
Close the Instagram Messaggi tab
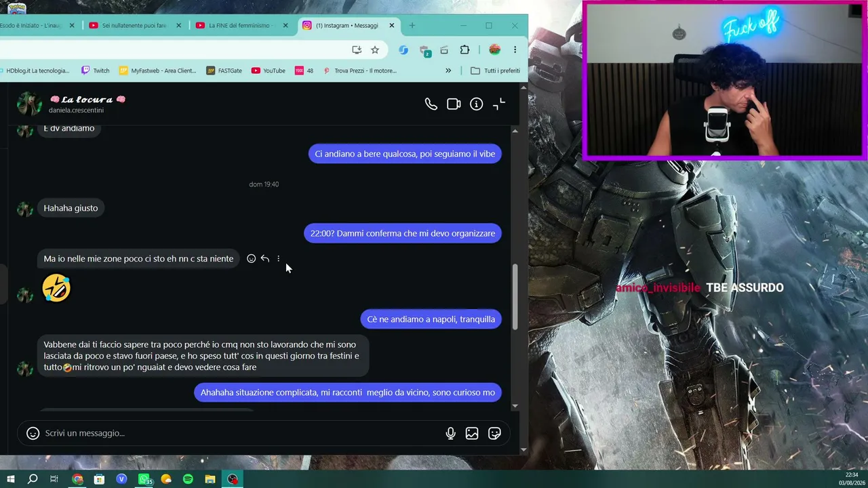pos(392,26)
